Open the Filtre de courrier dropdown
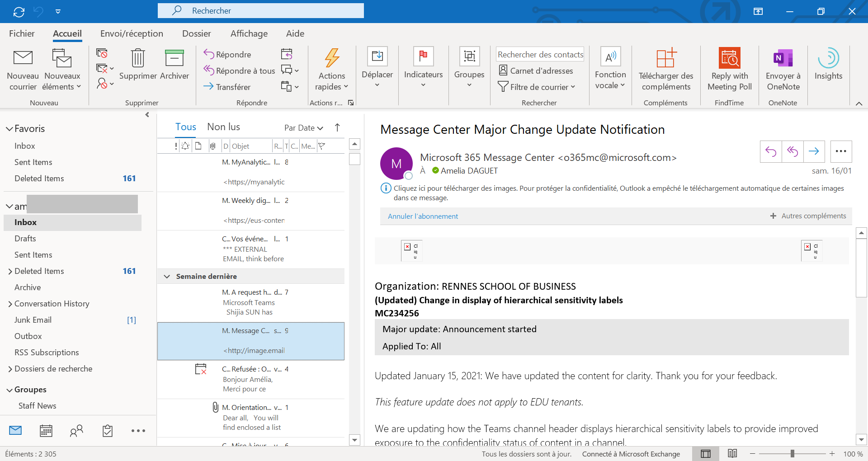Viewport: 868px width, 461px height. point(538,86)
